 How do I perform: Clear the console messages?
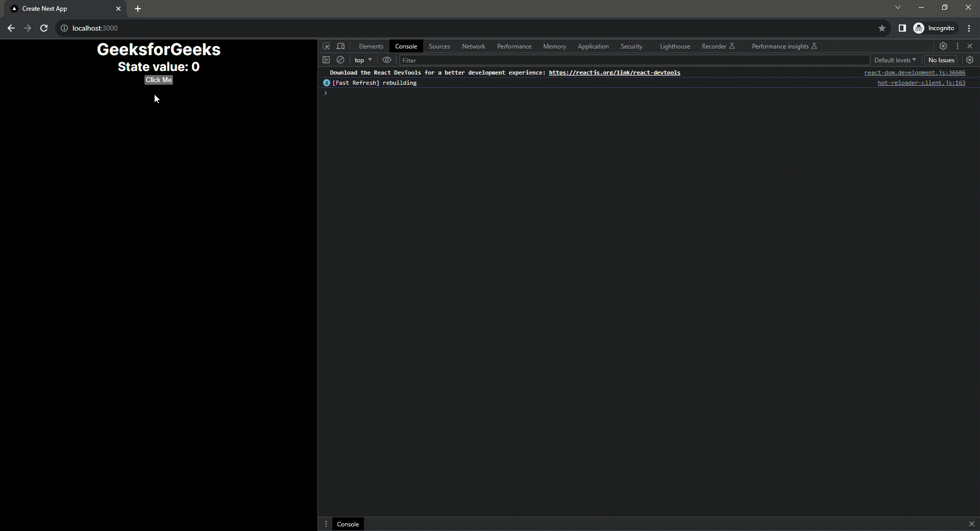click(340, 60)
